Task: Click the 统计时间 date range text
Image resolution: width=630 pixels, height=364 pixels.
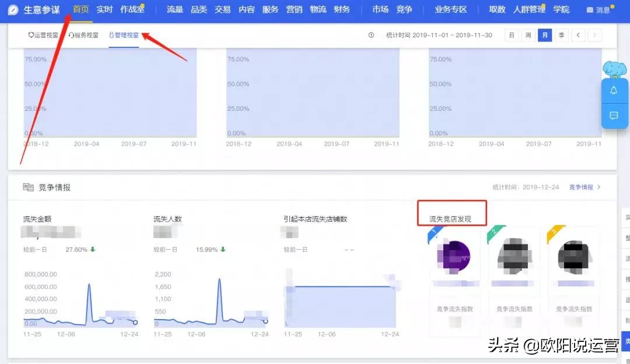Action: [x=439, y=36]
